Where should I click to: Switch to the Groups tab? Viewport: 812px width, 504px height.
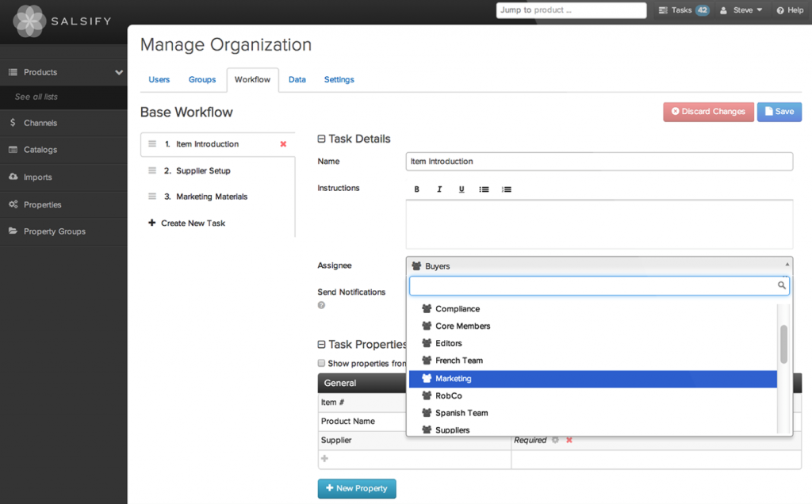(x=202, y=80)
